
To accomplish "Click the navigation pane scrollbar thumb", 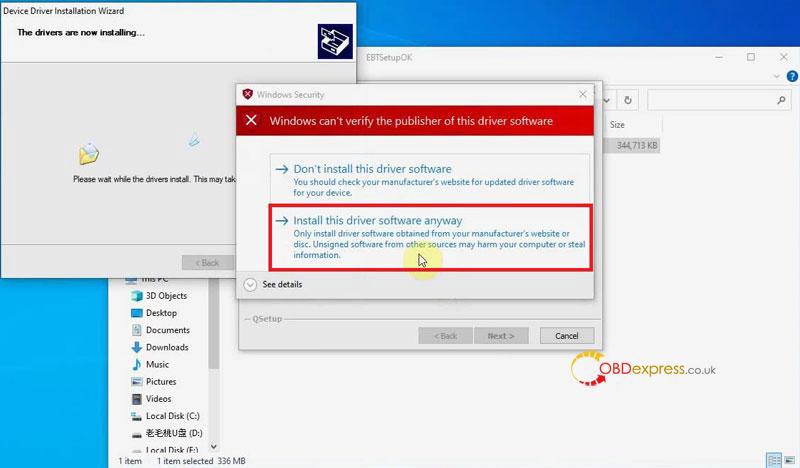I will click(x=214, y=324).
